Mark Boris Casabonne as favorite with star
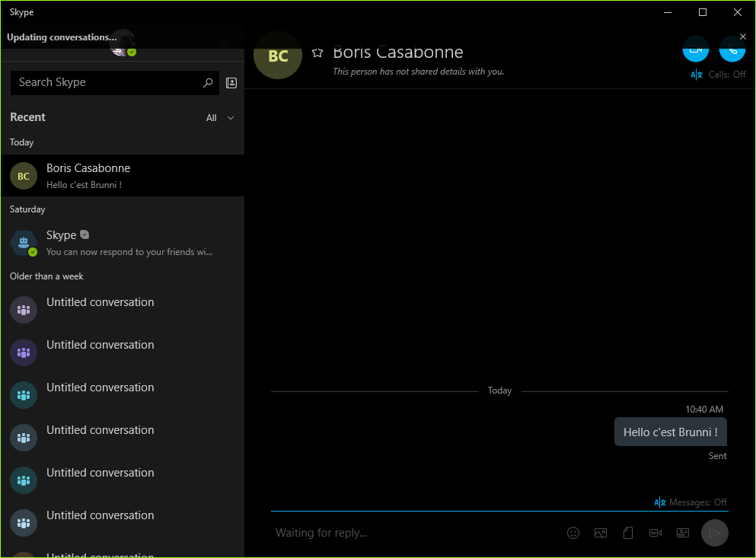The image size is (756, 558). point(318,53)
